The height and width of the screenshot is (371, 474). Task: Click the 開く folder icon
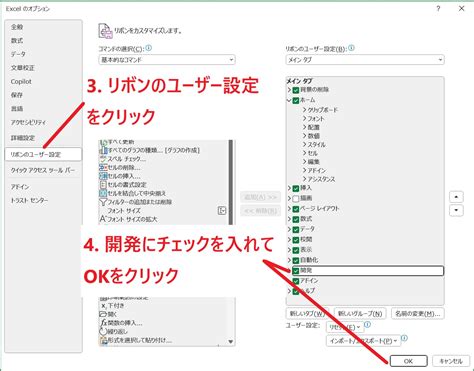103,314
